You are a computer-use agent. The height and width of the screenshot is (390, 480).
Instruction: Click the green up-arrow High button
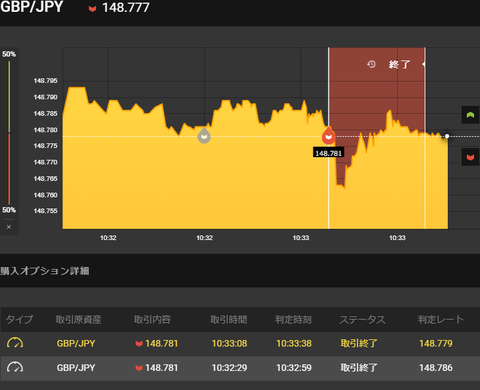[x=470, y=115]
